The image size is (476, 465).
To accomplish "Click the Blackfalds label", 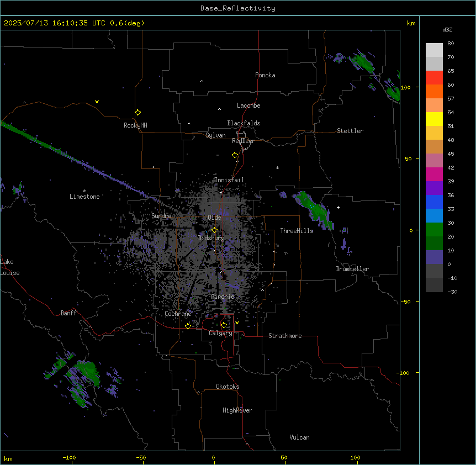I will pyautogui.click(x=244, y=123).
